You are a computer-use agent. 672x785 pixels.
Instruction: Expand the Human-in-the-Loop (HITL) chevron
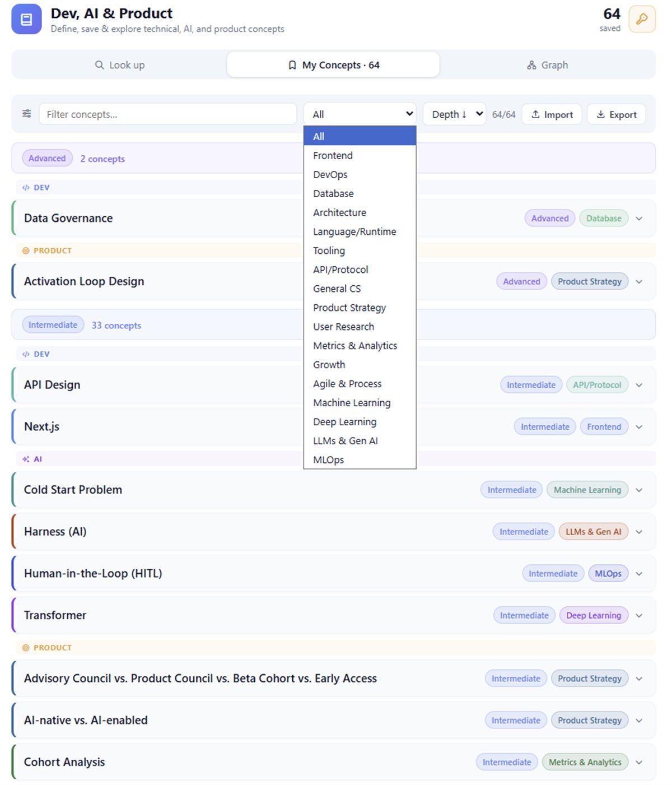[639, 574]
